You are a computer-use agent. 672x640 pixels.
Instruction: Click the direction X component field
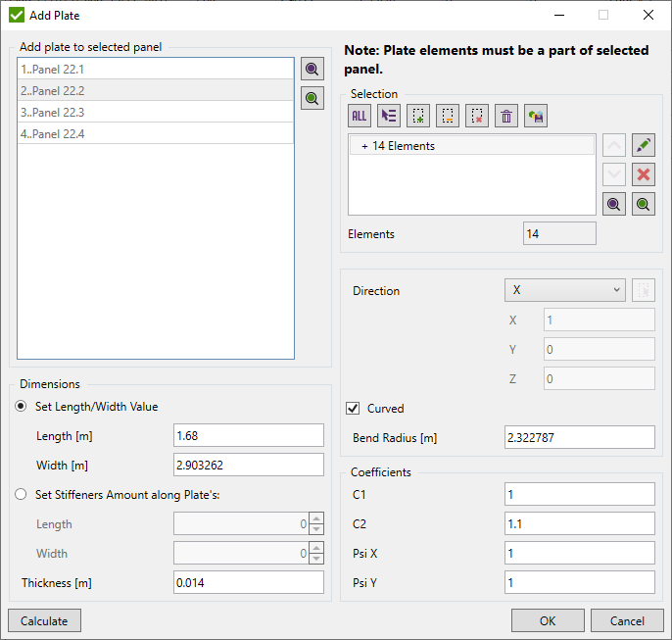pos(600,320)
